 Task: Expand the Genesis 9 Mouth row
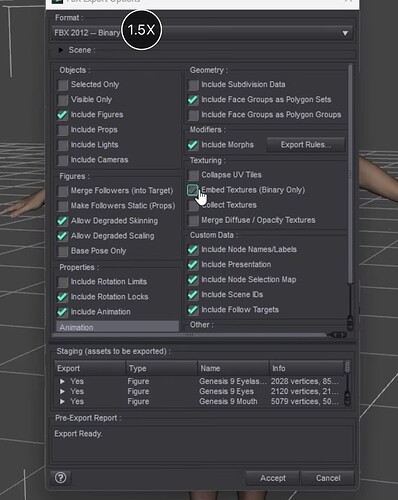pos(62,401)
